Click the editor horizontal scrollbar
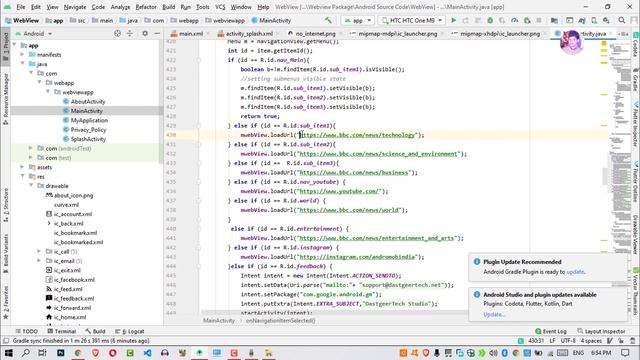Screen dimensions: 640x360 (335, 313)
